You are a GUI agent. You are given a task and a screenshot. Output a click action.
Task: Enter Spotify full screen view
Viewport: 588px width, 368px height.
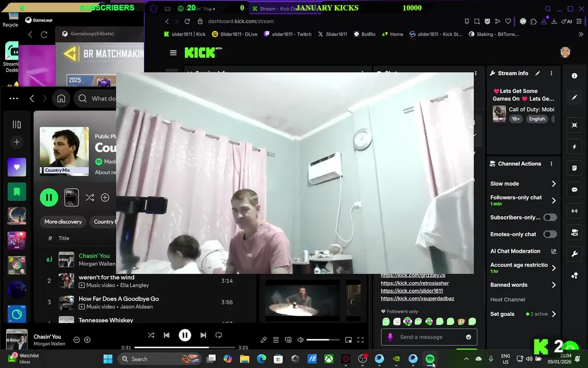click(x=360, y=340)
